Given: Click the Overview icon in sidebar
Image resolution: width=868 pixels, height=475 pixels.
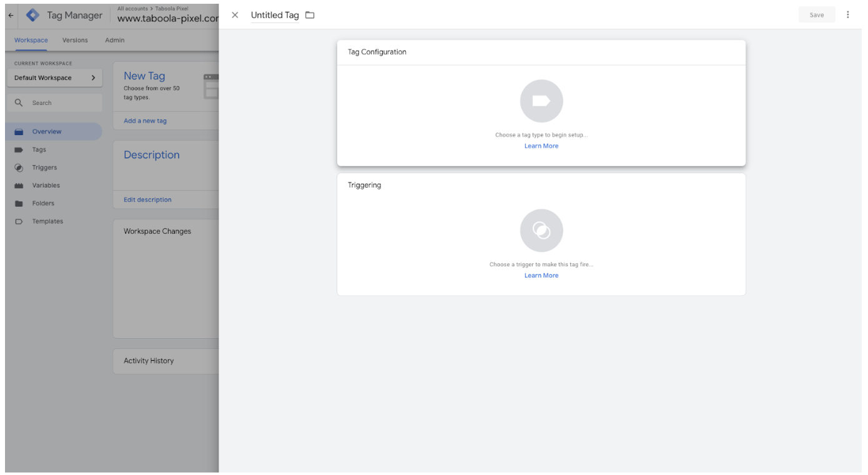Looking at the screenshot, I should click(x=19, y=132).
